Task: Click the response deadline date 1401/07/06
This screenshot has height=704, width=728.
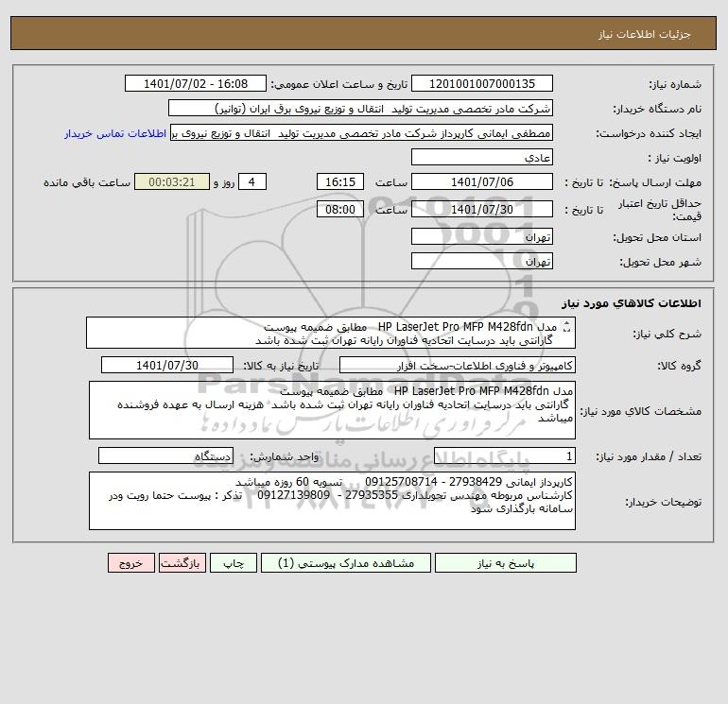Action: (482, 182)
